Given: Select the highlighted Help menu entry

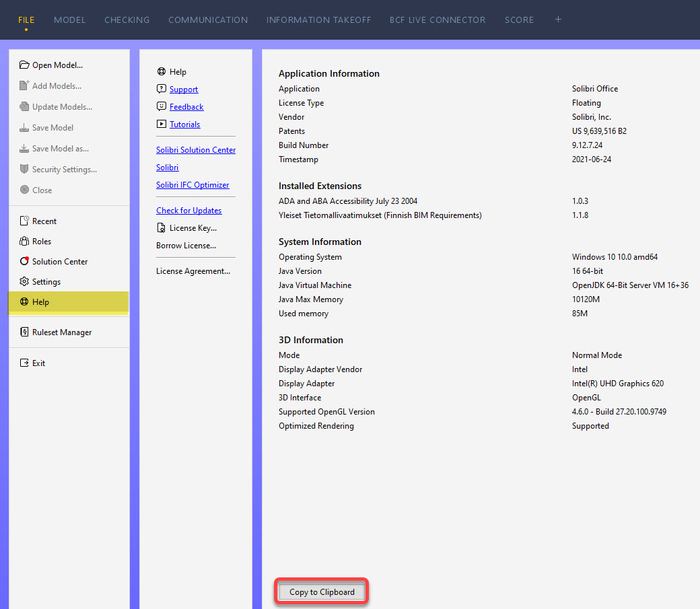Looking at the screenshot, I should tap(68, 302).
